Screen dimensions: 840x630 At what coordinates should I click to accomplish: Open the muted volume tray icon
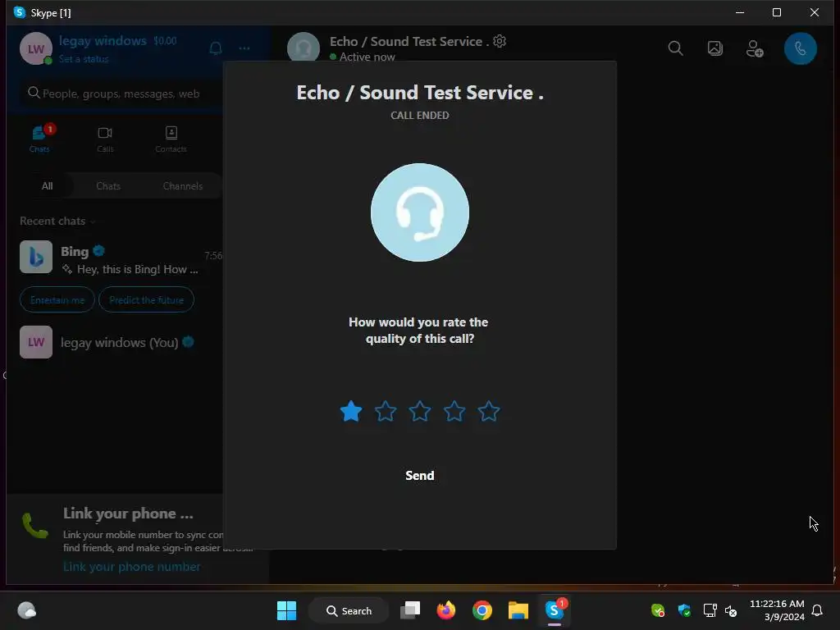[x=731, y=610]
